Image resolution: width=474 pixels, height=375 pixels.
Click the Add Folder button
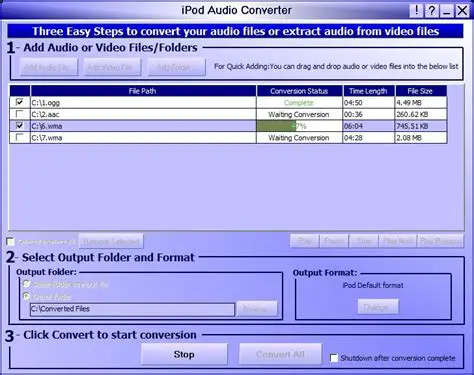(x=176, y=67)
